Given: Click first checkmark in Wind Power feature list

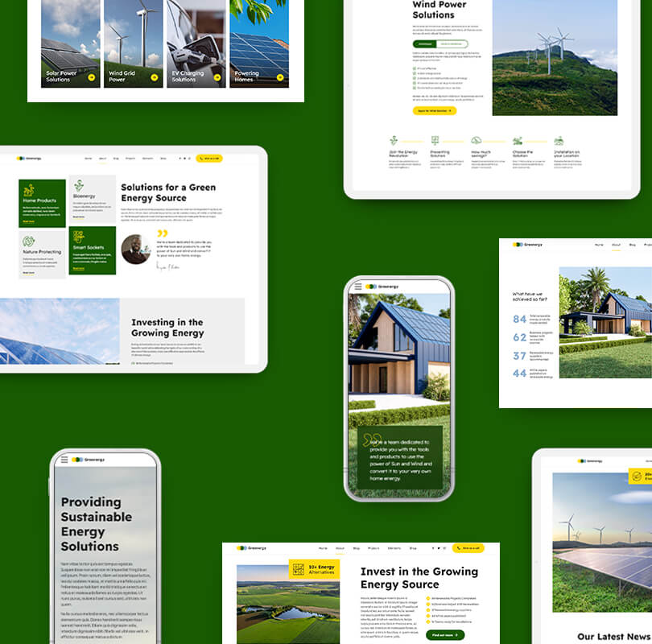Looking at the screenshot, I should click(x=415, y=68).
